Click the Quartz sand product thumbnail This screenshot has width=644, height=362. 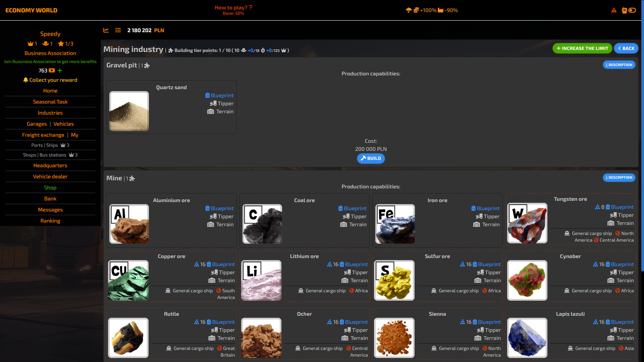click(129, 111)
